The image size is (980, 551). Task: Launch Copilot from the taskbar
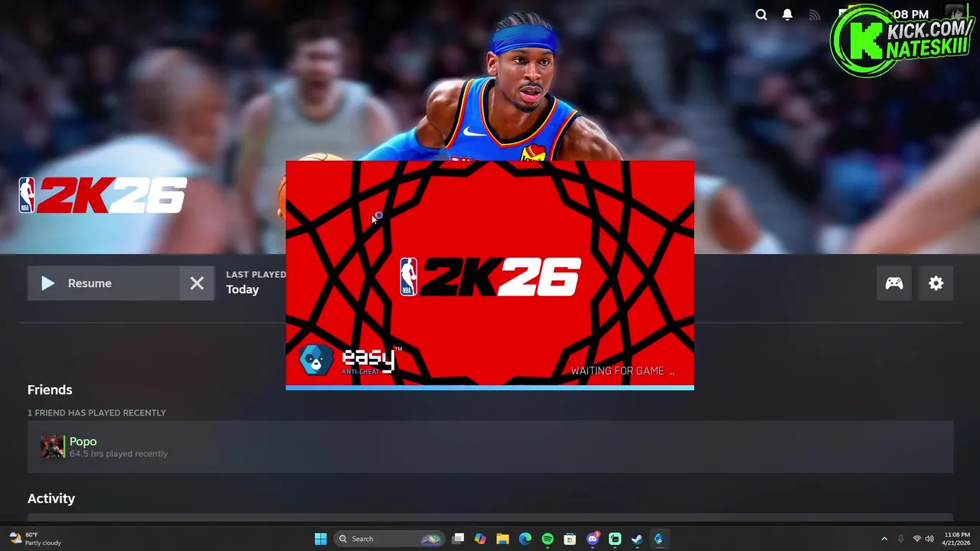(x=480, y=539)
